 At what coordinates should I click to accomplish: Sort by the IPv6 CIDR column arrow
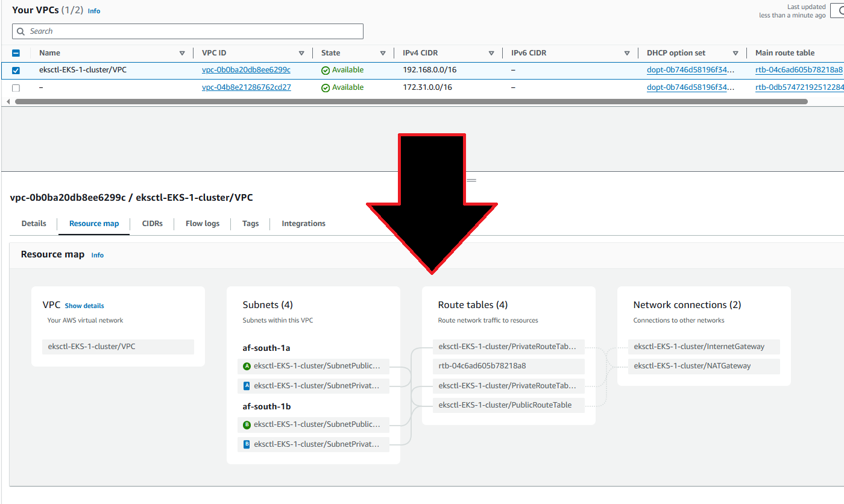click(627, 53)
